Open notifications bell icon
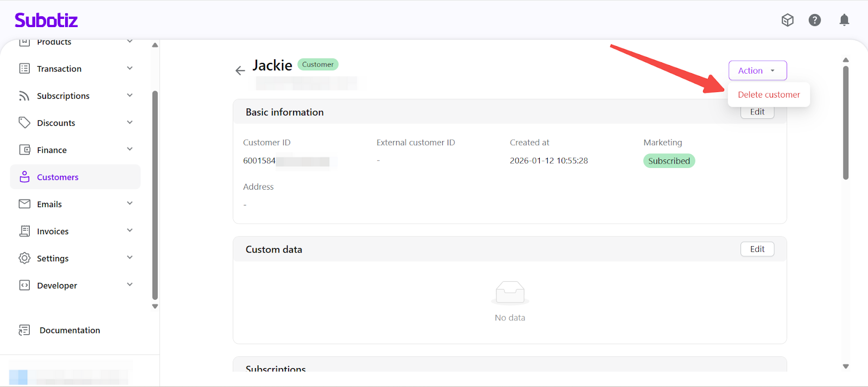This screenshot has width=868, height=387. [844, 20]
